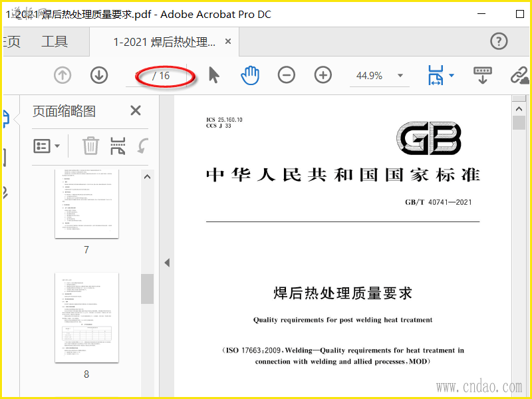Screen dimensions: 532x399
Task: Delete selected pages with trash icon
Action: coord(90,146)
